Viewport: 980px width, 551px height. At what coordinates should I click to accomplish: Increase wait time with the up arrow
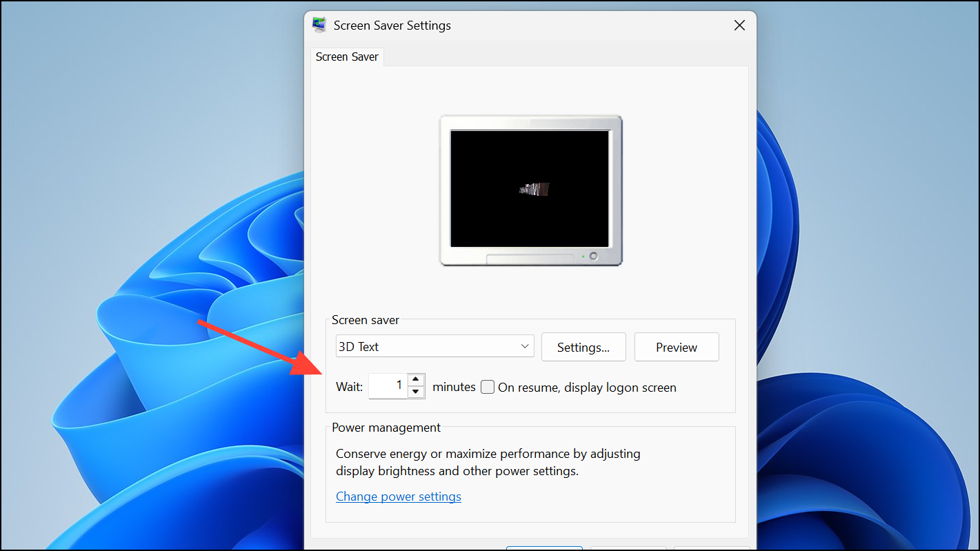[x=416, y=380]
